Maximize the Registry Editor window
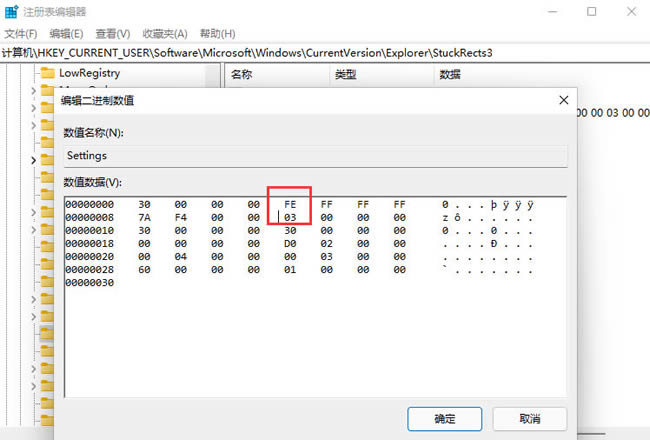This screenshot has width=650, height=440. pyautogui.click(x=592, y=12)
